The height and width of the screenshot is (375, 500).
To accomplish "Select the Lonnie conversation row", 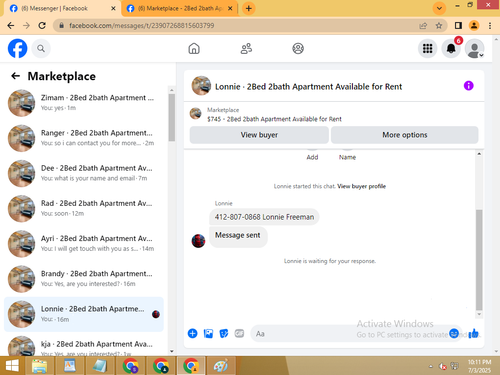I will (x=84, y=314).
